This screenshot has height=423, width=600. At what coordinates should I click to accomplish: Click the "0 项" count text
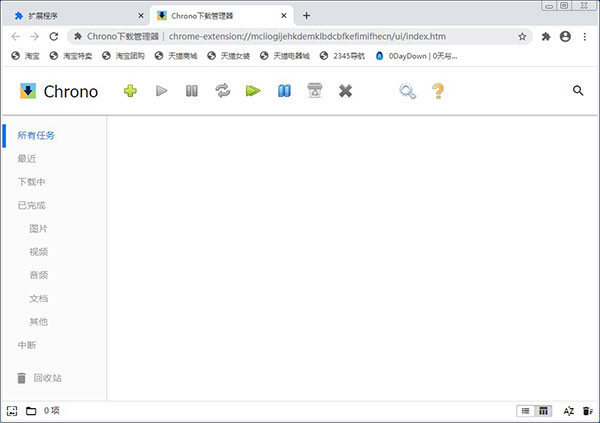point(52,411)
